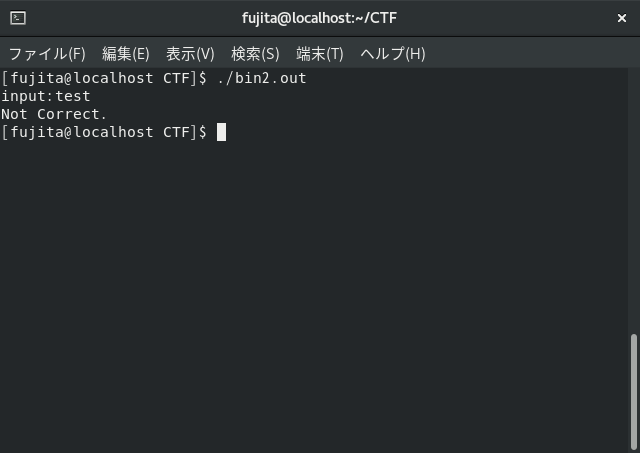Open the ファイル(F) menu
The width and height of the screenshot is (640, 453).
pos(47,53)
